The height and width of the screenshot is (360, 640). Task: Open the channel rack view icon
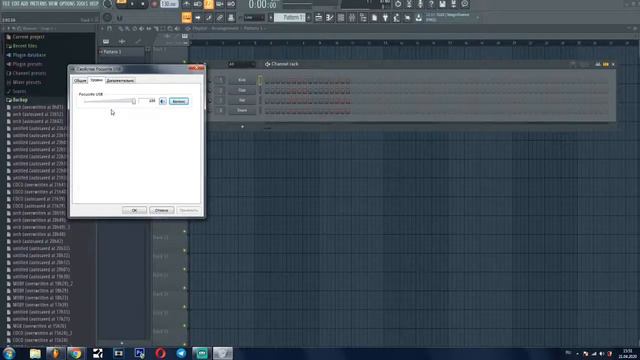pos(341,18)
